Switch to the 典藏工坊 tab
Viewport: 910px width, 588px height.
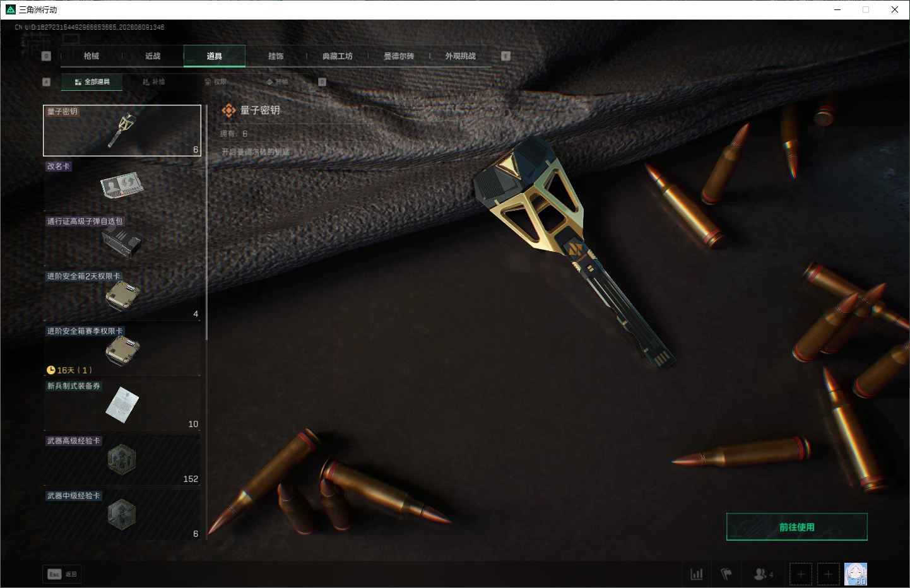(x=338, y=56)
